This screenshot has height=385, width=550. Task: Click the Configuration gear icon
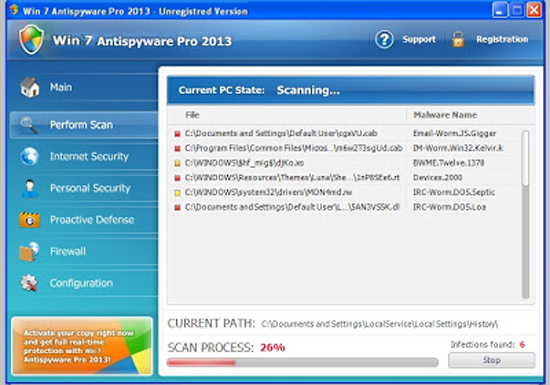coord(29,283)
